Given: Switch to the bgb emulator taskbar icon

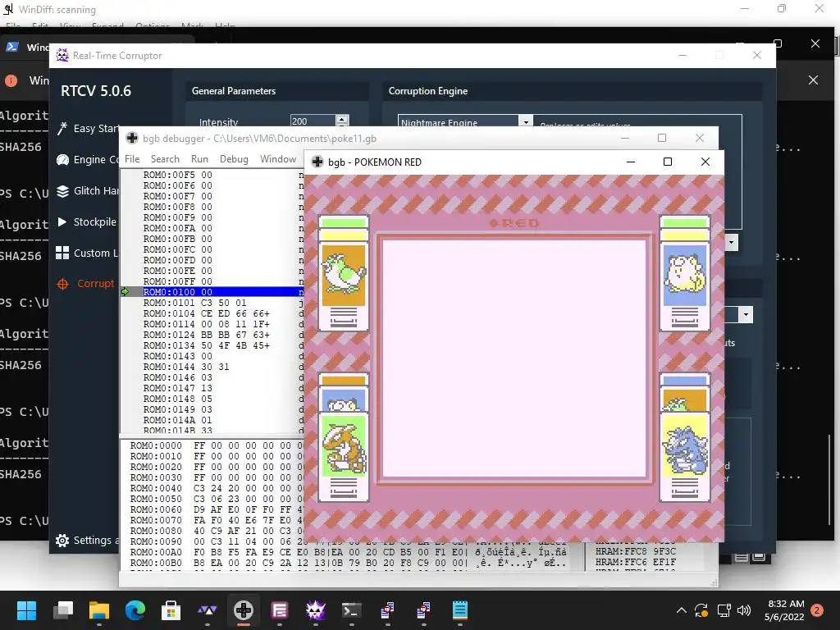Looking at the screenshot, I should click(x=243, y=610).
